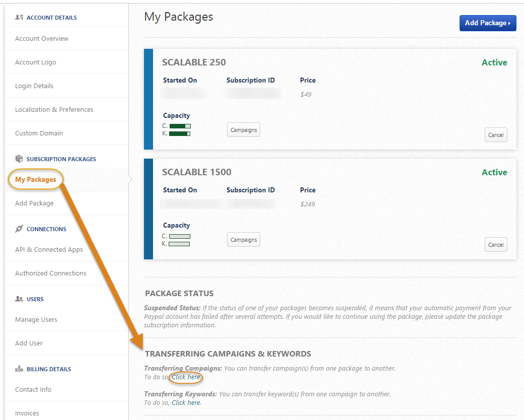Click the Transferring Keywords "Click here" link

click(x=186, y=403)
